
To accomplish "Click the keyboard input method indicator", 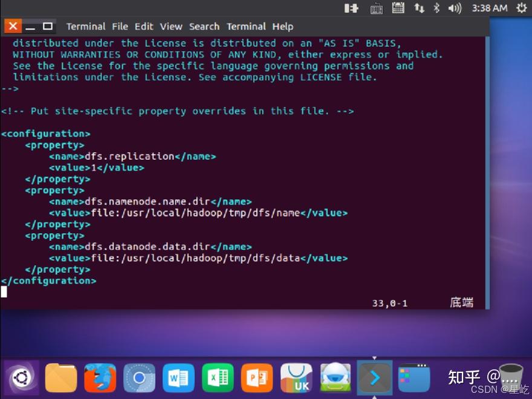I will coord(377,8).
